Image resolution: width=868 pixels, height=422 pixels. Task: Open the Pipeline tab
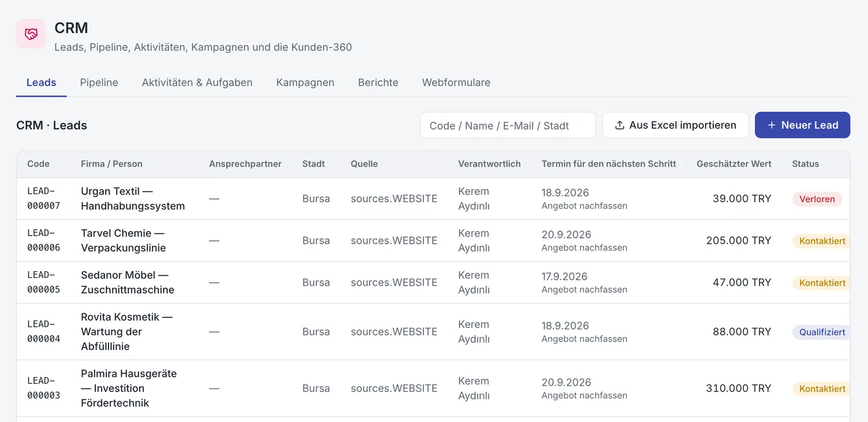coord(99,82)
